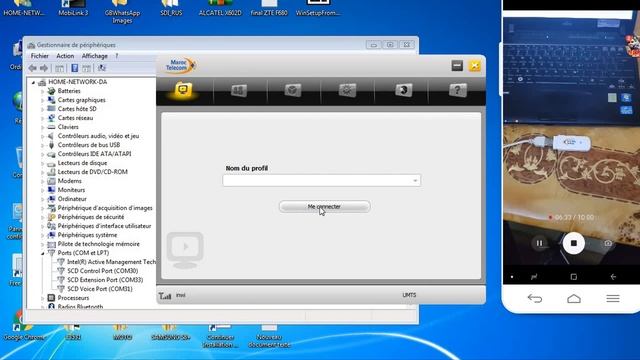Viewport: 640px width, 360px height.
Task: Click the Maroc Telecom logo
Action: point(180,65)
